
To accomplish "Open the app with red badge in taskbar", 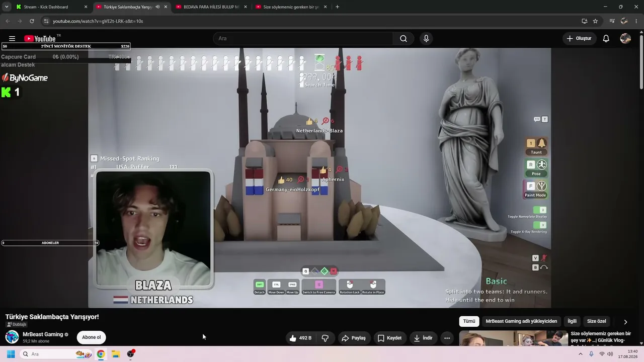I will coord(131,354).
